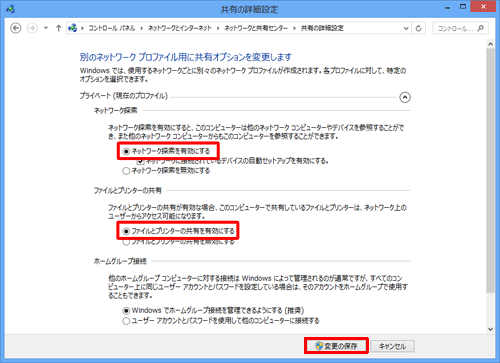Click 変更の保存 button
The width and height of the screenshot is (500, 363).
click(336, 346)
